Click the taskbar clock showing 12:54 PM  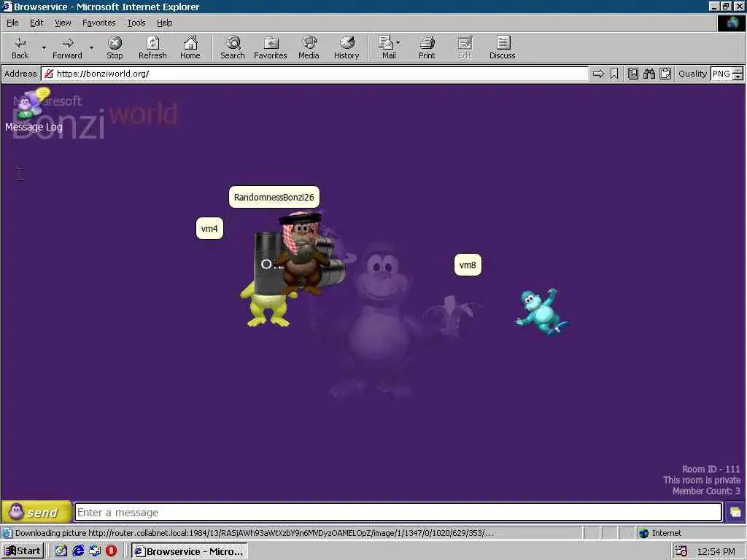tap(716, 551)
